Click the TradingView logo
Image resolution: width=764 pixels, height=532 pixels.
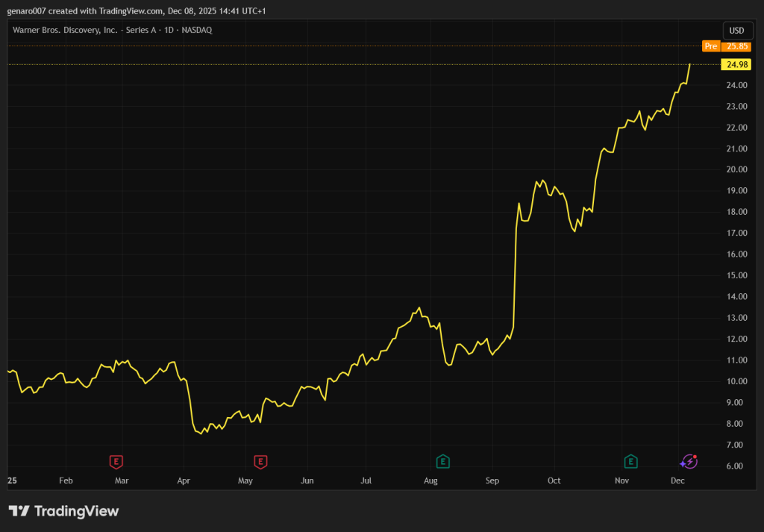click(x=63, y=511)
